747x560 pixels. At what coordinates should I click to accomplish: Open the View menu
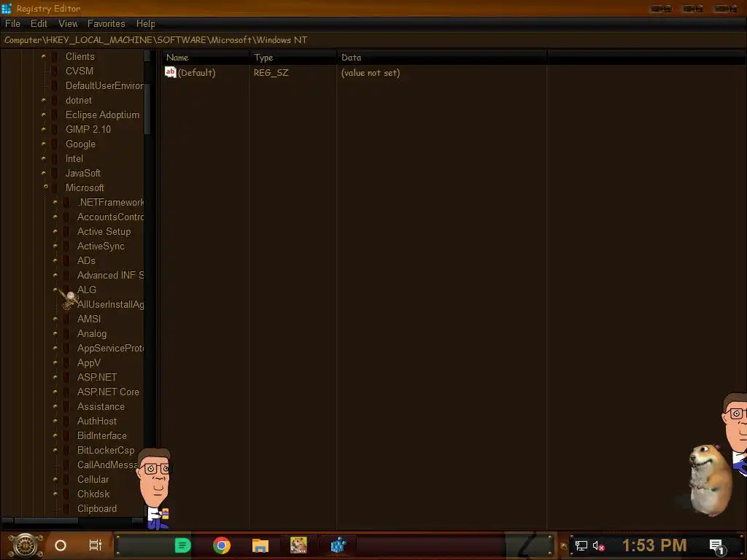[68, 24]
